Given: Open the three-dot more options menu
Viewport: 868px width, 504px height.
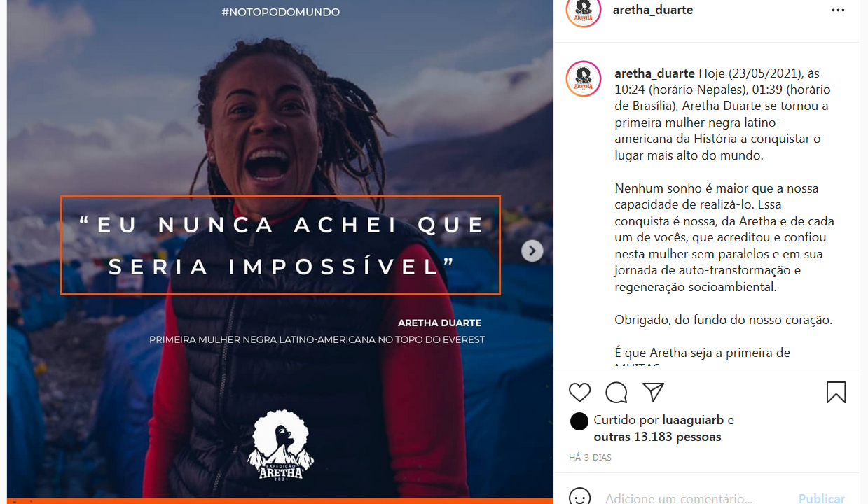Looking at the screenshot, I should (x=838, y=10).
